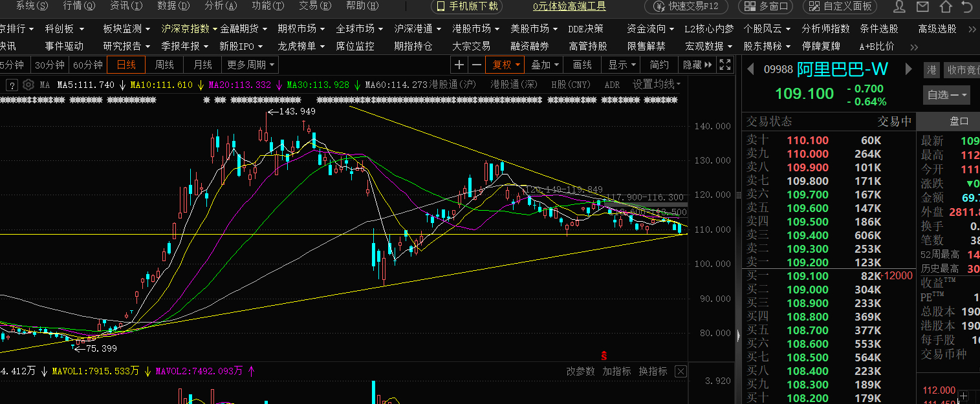This screenshot has height=404, width=980.
Task: Zoom in chart with the plus icon
Action: click(x=459, y=65)
